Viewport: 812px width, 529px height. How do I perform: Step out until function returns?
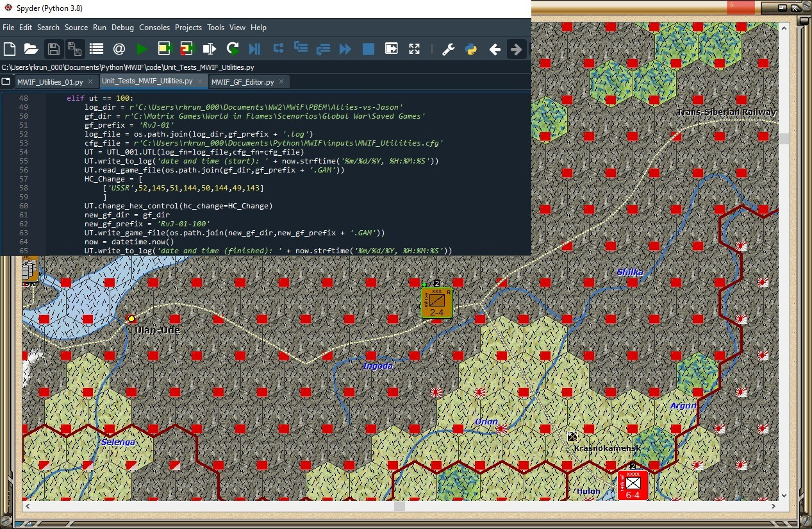pyautogui.click(x=323, y=49)
